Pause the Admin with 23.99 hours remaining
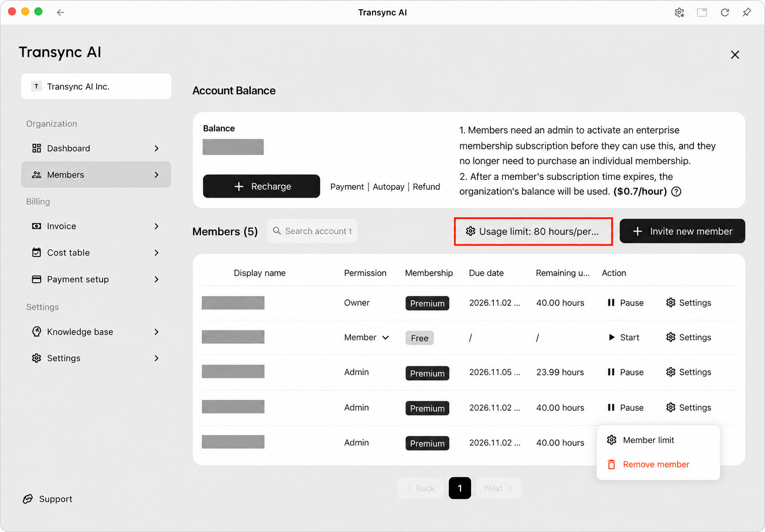765x532 pixels. pos(626,372)
